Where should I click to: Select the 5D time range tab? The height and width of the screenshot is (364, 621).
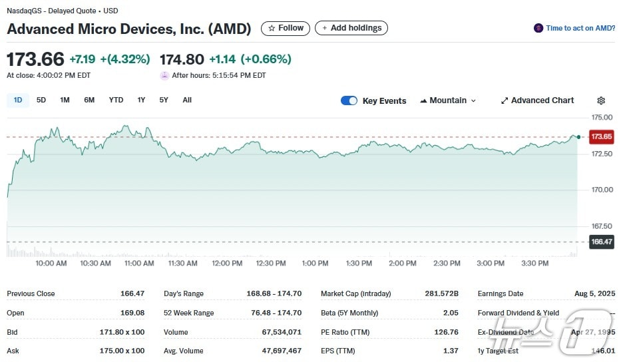click(x=41, y=100)
